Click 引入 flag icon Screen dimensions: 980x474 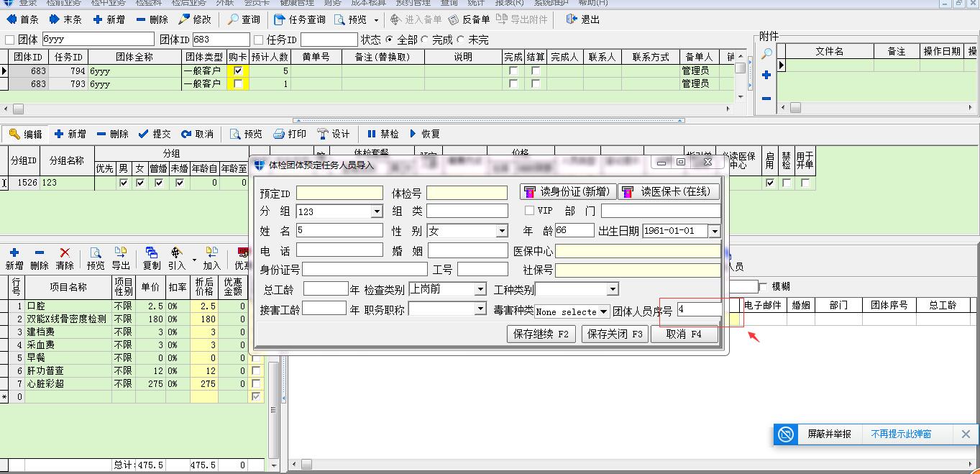(x=177, y=258)
